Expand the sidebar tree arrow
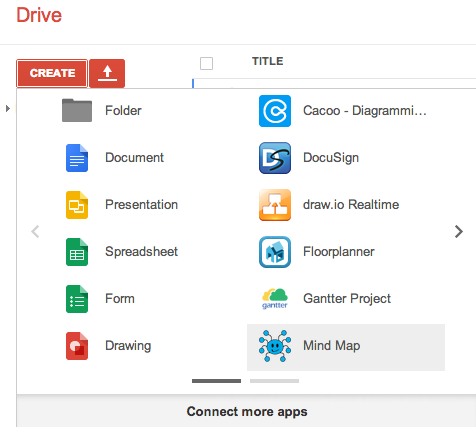476x427 pixels. pos(8,108)
